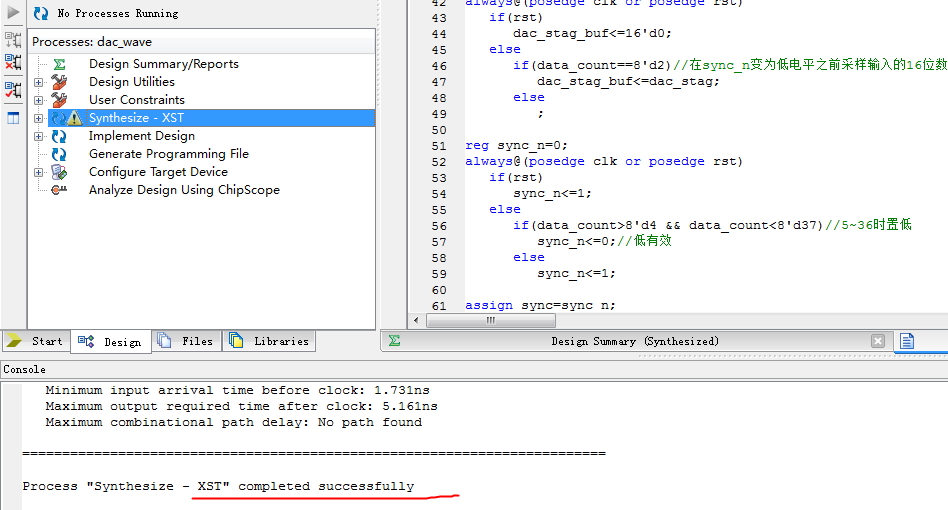Click the editor horizontal scrollbar thumb
948x510 pixels.
coord(490,320)
